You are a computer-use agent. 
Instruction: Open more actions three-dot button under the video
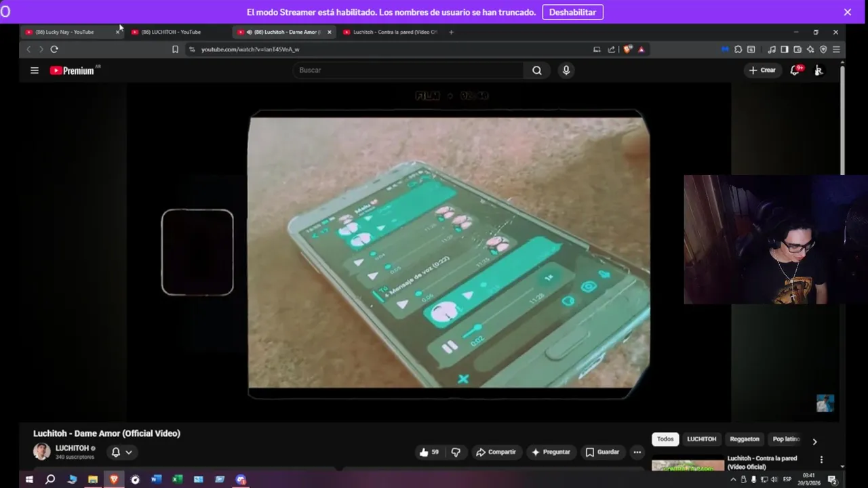tap(637, 452)
